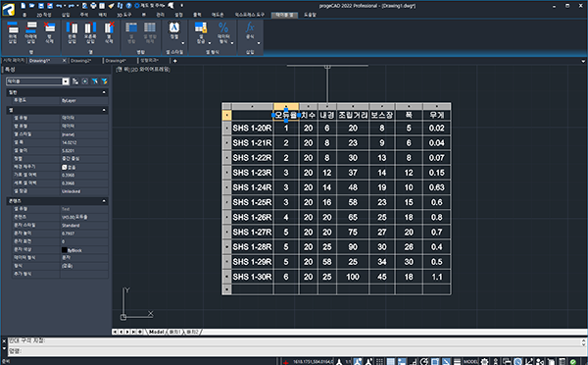Image resolution: width=588 pixels, height=365 pixels.
Task: Click the unmerge cells ribbon icon
Action: [150, 27]
